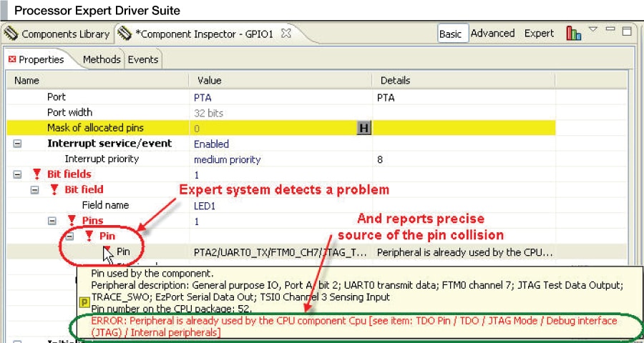Open the Methods tab
This screenshot has height=343, width=644.
[101, 59]
